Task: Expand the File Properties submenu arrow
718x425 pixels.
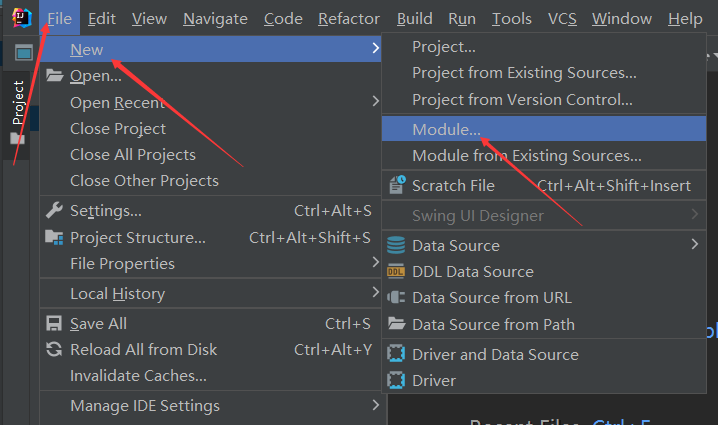Action: click(x=375, y=264)
